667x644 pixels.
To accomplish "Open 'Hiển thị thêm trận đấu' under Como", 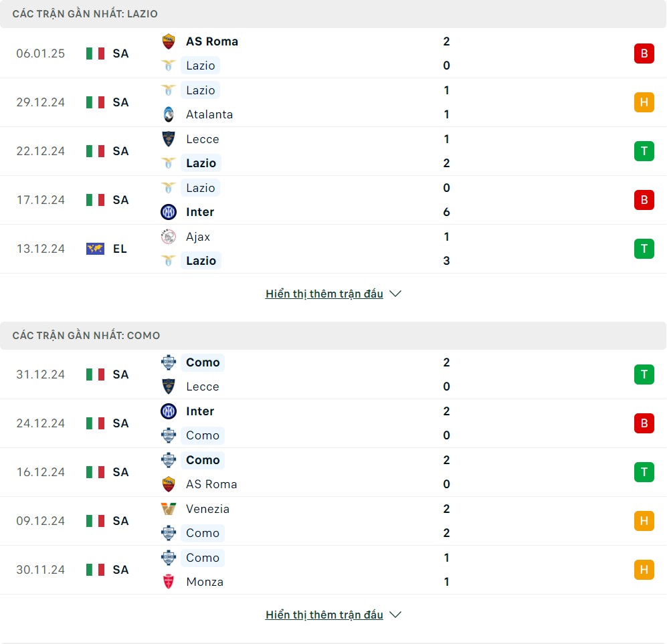I will 324,615.
